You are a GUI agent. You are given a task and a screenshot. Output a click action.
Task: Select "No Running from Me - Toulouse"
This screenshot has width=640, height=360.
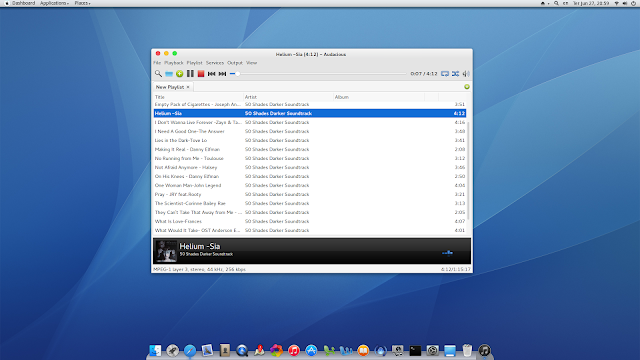coord(310,158)
